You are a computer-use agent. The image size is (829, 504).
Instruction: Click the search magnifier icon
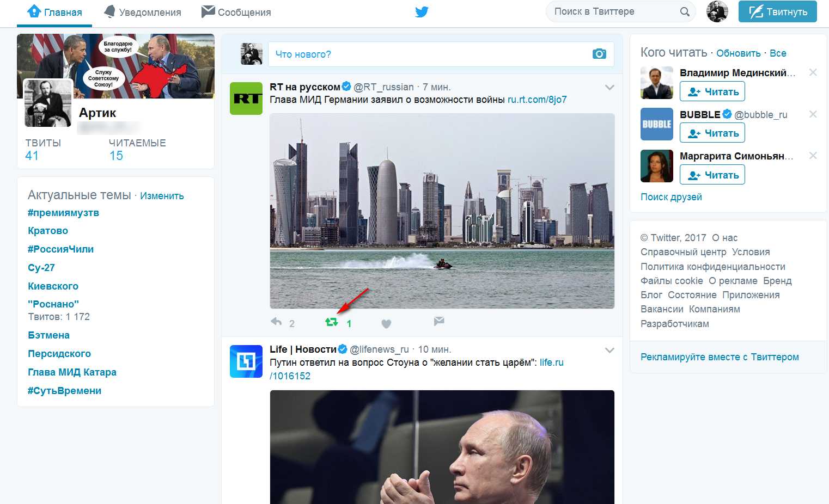685,12
